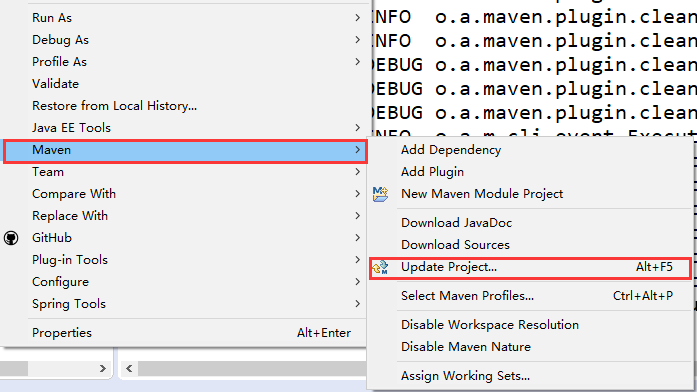Open the Profile As submenu
This screenshot has height=392, width=697.
click(184, 62)
